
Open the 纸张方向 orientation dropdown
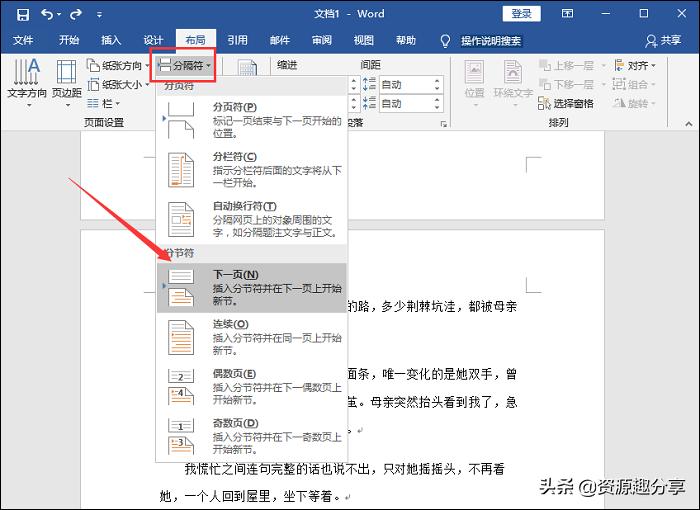[x=118, y=66]
